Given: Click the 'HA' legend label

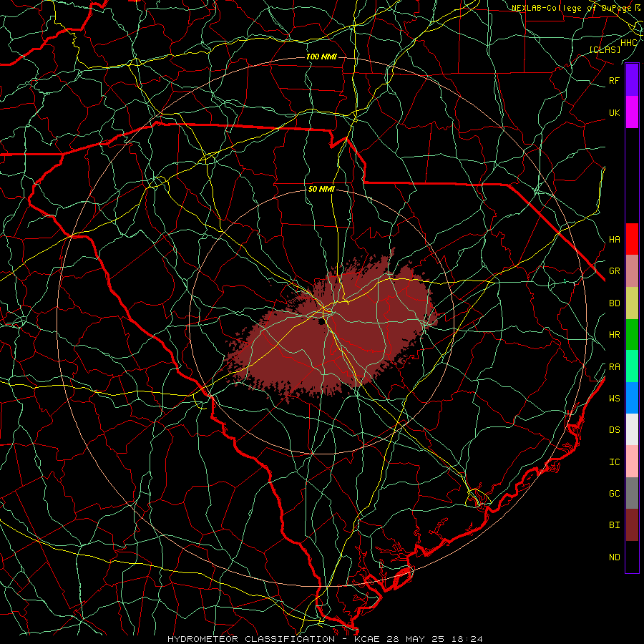Looking at the screenshot, I should (x=614, y=239).
